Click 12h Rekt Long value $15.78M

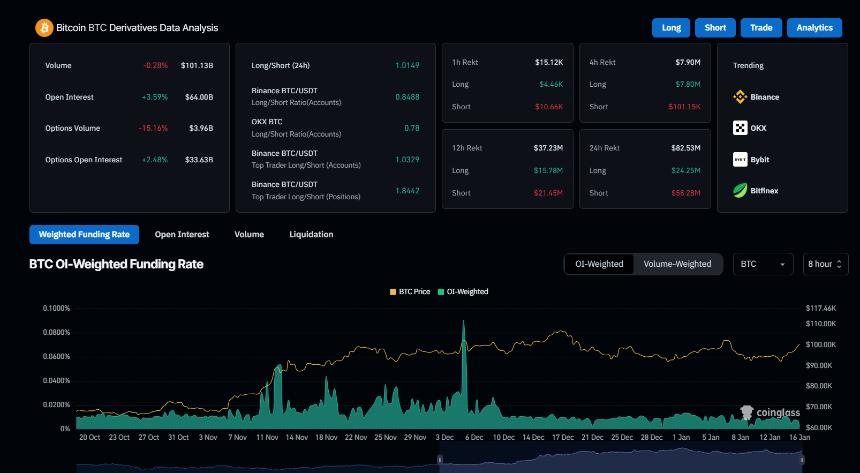tap(548, 170)
